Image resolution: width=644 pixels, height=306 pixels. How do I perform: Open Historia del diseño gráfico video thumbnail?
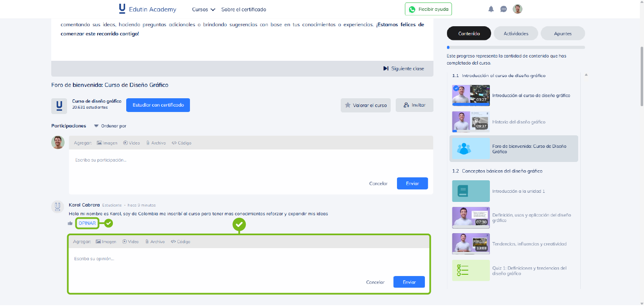[471, 122]
